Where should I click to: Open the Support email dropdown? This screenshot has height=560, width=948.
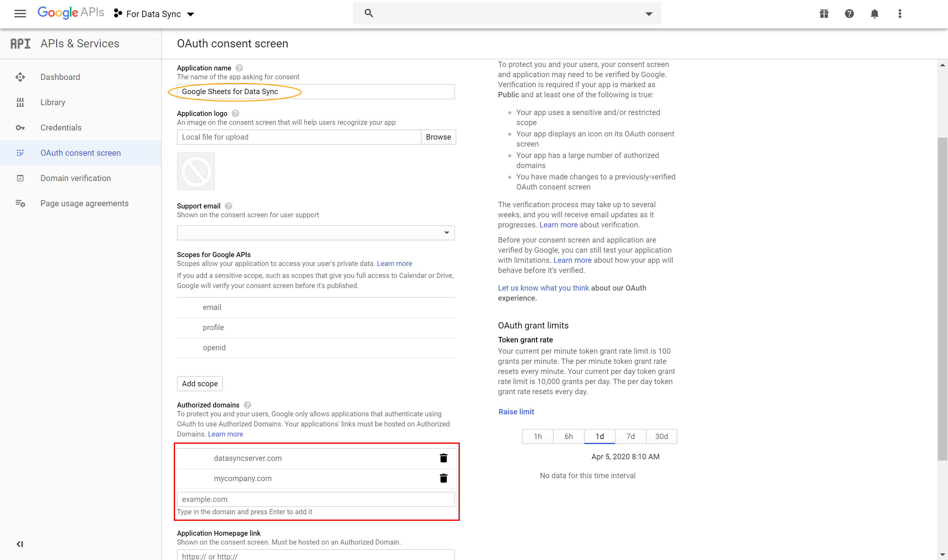(316, 233)
